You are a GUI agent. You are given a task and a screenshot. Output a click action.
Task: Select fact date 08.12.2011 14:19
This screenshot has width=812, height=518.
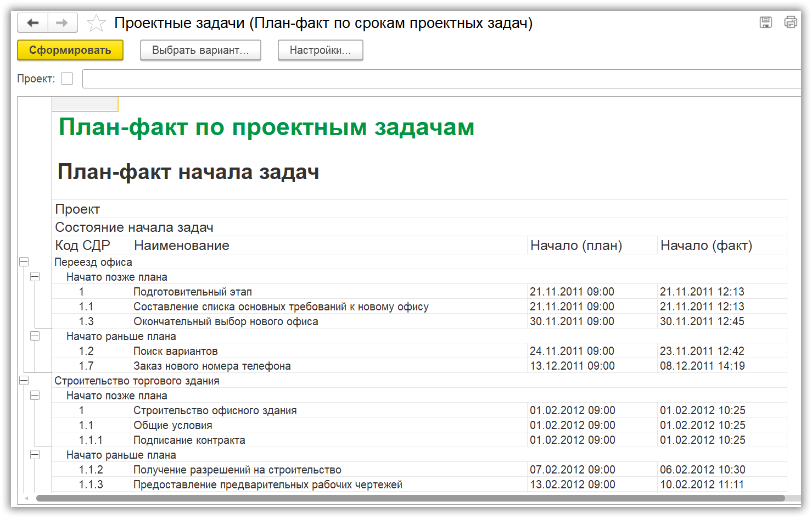[722, 366]
